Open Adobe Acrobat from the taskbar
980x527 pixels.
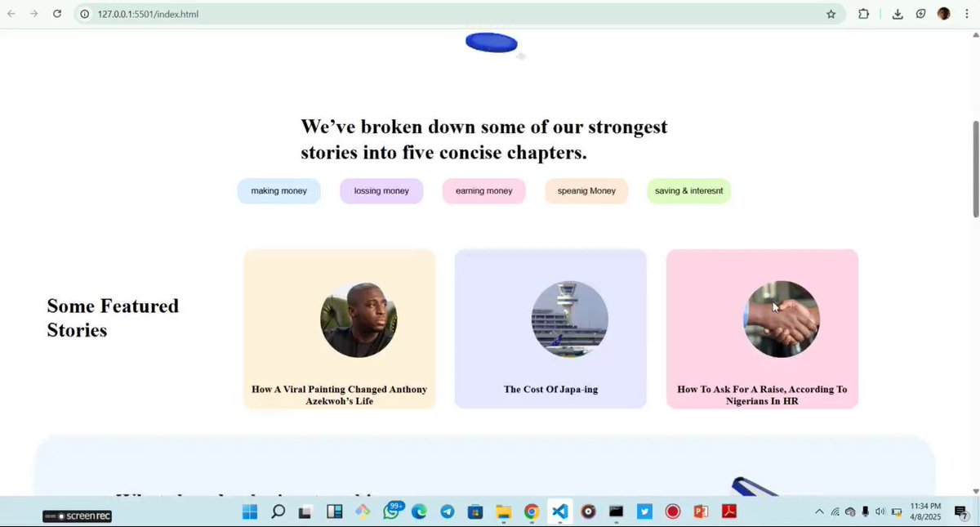coord(729,512)
